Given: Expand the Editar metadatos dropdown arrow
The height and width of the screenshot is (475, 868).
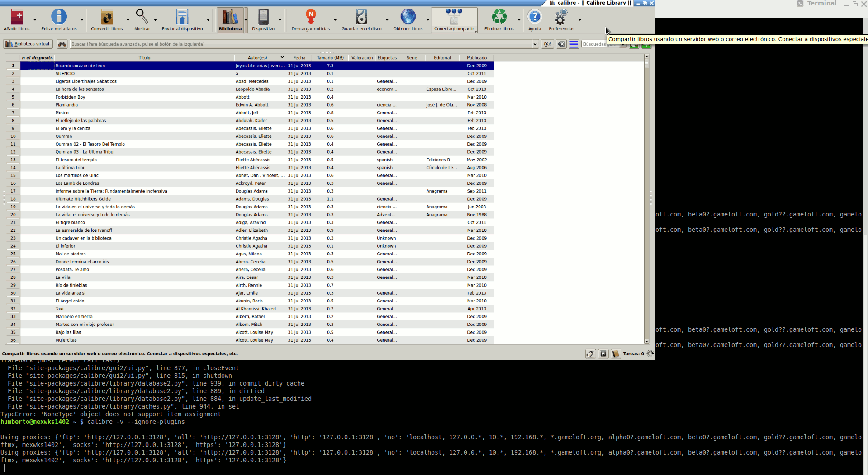Looking at the screenshot, I should pyautogui.click(x=82, y=20).
